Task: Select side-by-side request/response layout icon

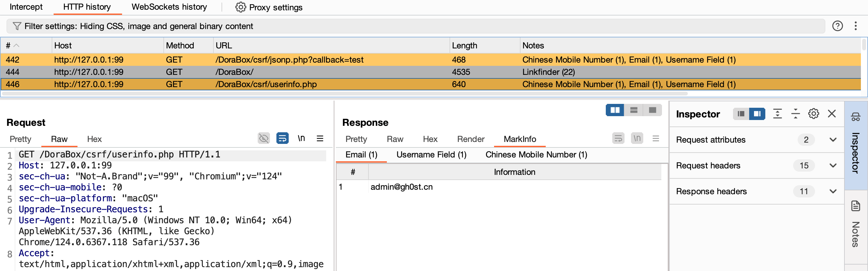Action: click(x=615, y=110)
